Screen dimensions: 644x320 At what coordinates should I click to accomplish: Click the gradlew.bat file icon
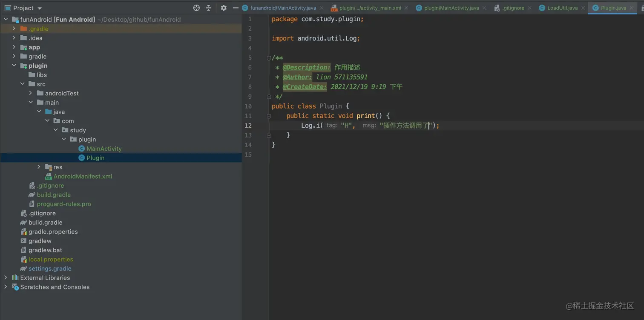(24, 250)
